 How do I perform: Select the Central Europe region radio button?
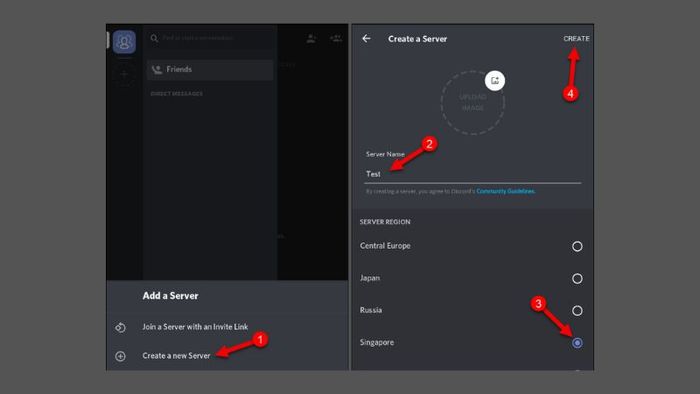[577, 246]
